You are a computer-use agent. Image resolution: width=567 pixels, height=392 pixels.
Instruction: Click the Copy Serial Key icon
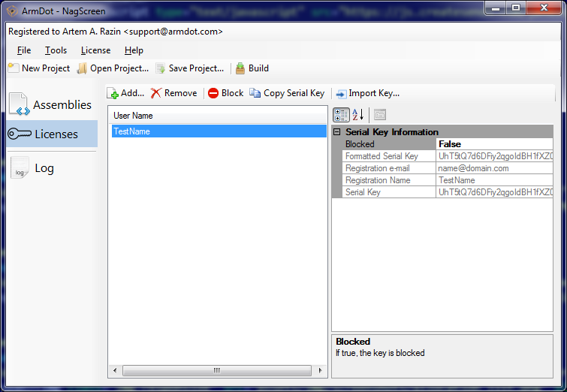(x=255, y=93)
